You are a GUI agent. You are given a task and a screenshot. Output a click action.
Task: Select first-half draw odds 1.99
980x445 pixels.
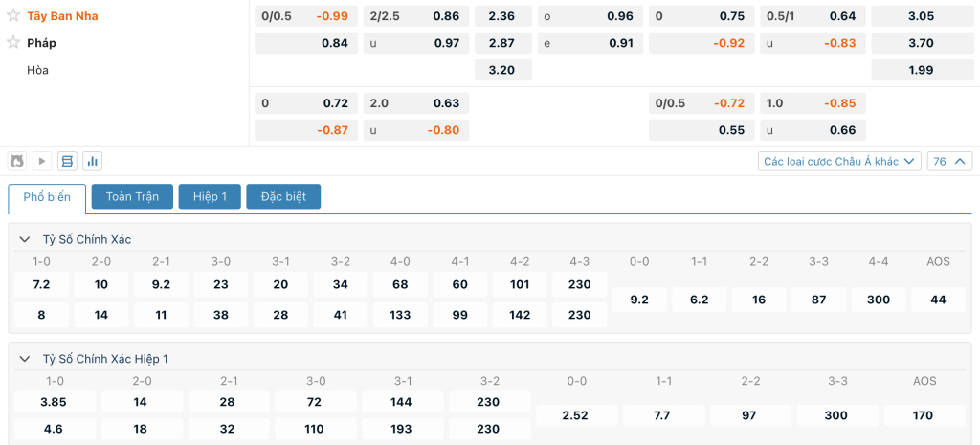point(922,69)
